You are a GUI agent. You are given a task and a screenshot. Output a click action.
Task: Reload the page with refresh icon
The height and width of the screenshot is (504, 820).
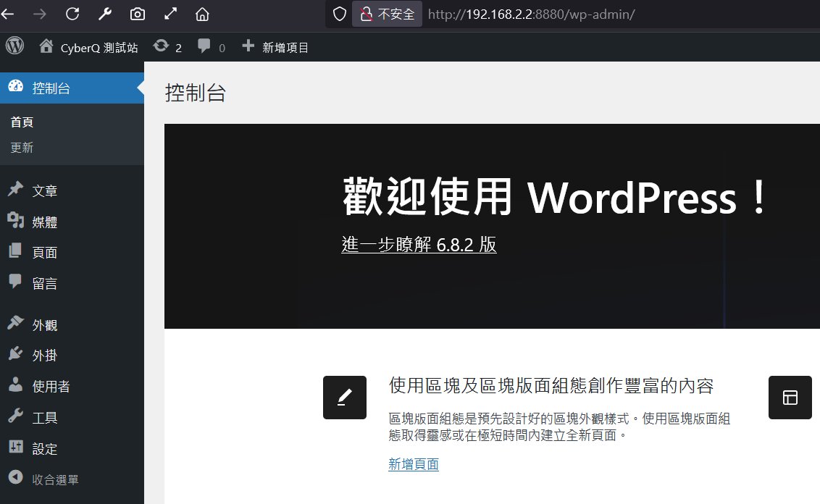(x=72, y=14)
